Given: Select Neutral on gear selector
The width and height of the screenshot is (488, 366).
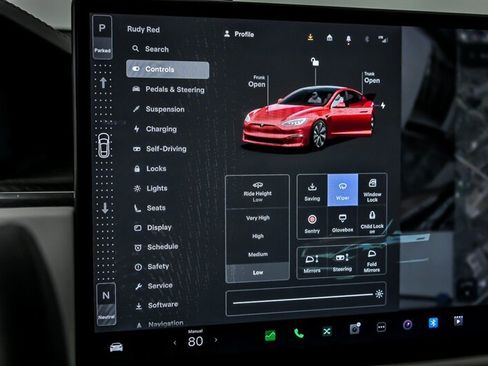Looking at the screenshot, I should pos(106,304).
